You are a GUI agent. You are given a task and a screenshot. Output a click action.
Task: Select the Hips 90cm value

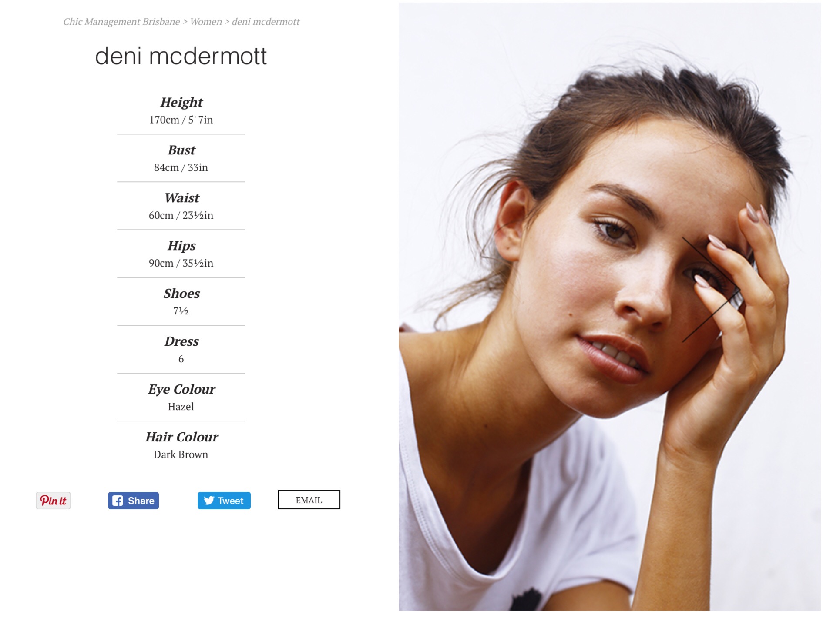click(181, 264)
